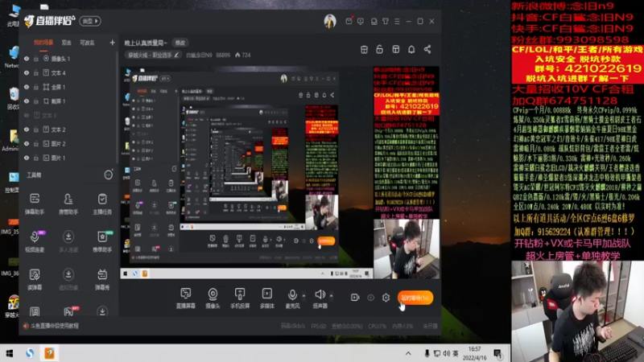This screenshot has width=644, height=362.
Task: Switch to the 可改名 scene tab
Action: (87, 43)
